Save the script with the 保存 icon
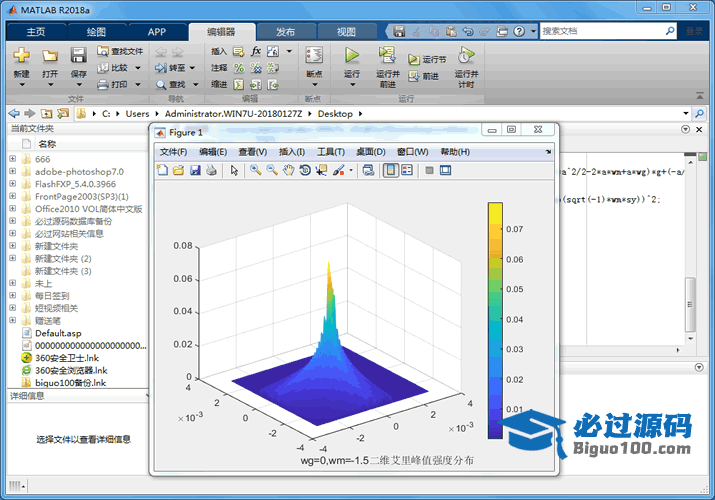This screenshot has width=715, height=500. click(x=78, y=56)
